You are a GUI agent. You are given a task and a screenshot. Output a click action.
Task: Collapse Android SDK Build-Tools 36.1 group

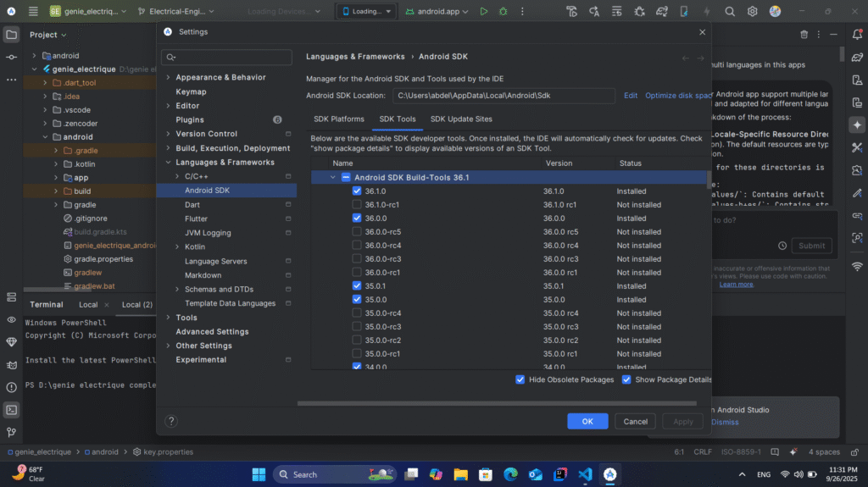coord(332,178)
